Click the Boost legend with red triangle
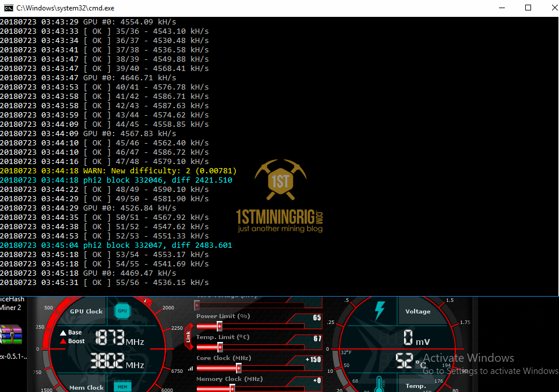The width and height of the screenshot is (559, 392). [72, 341]
